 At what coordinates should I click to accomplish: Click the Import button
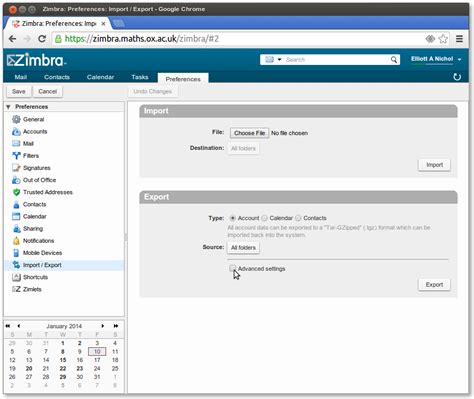click(x=434, y=165)
